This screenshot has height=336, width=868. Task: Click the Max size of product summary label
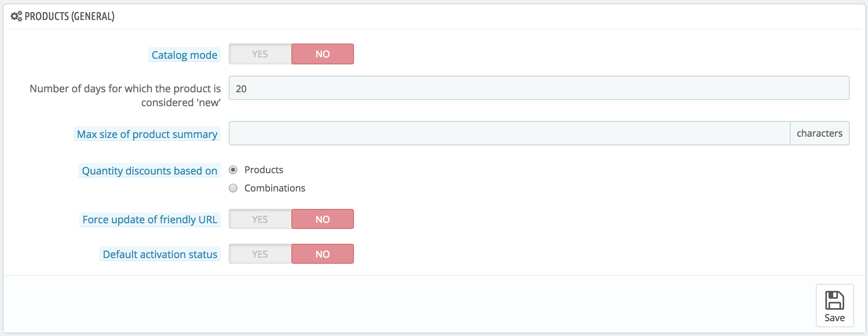147,134
